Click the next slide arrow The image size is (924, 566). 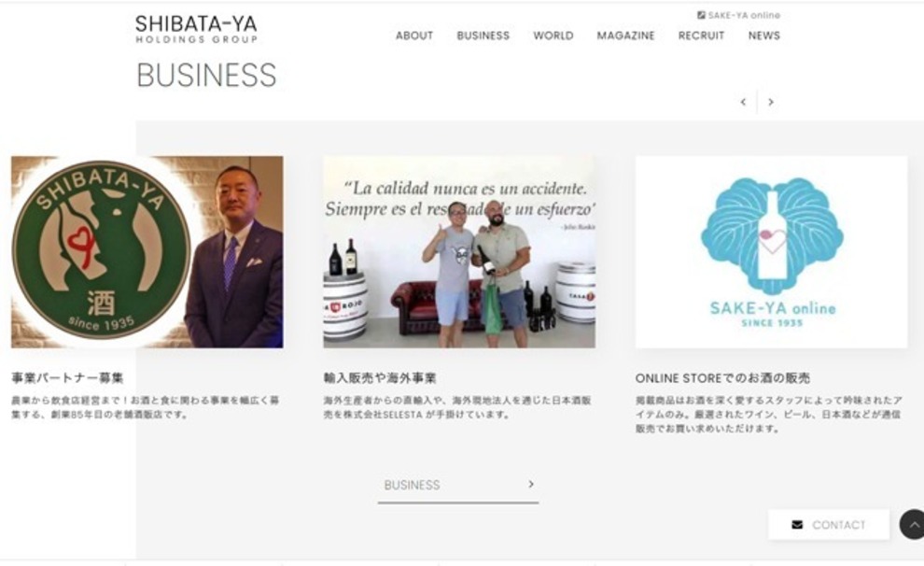[x=770, y=102]
